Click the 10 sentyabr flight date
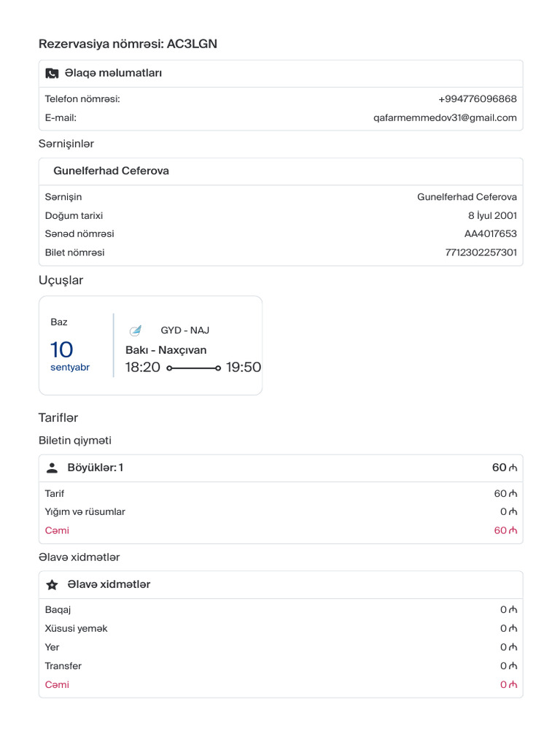560x747 pixels. [x=69, y=356]
